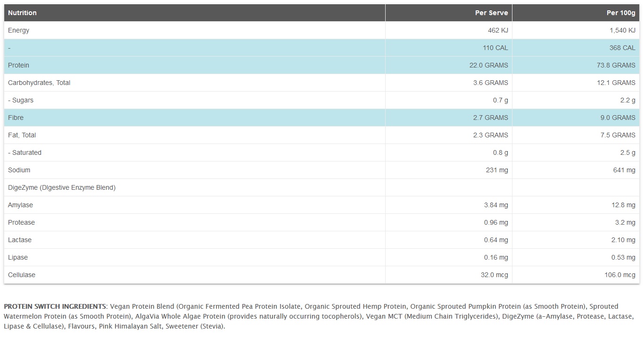Screen dimensions: 644x338
Task: Select the "0.64 mg" lactase value
Action: [x=496, y=240]
